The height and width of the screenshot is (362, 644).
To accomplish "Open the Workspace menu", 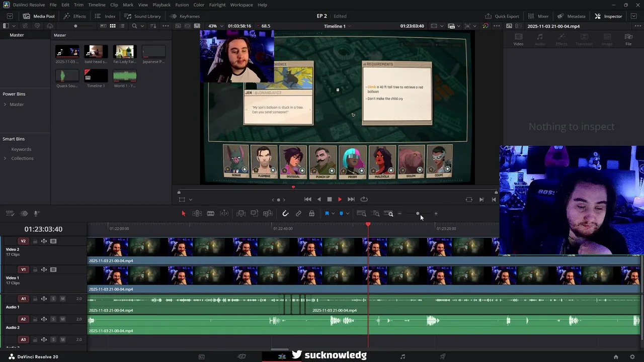I will click(242, 5).
